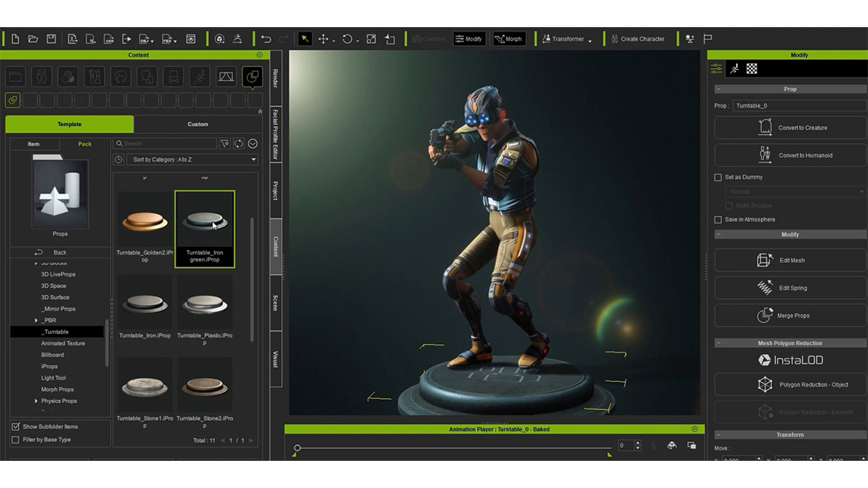Screen dimensions: 868x488
Task: Open the Scene side tab
Action: click(276, 303)
